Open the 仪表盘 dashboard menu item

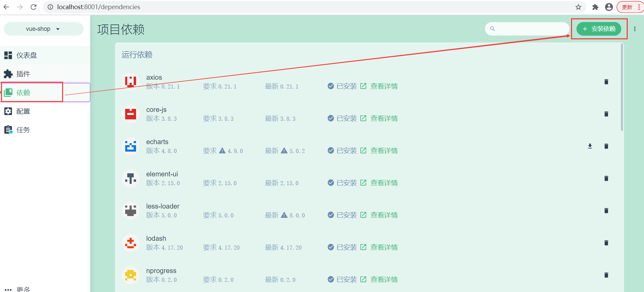pos(45,55)
